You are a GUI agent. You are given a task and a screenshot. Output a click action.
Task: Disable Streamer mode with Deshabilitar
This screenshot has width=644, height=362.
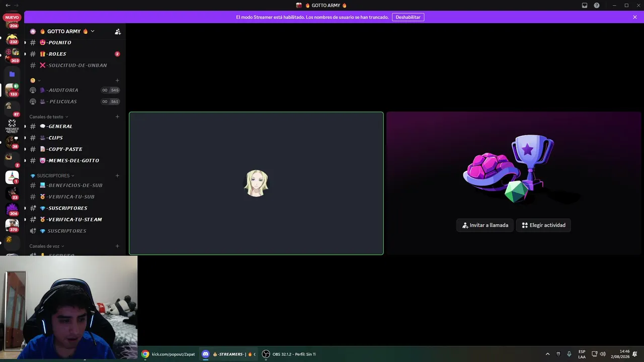click(408, 17)
